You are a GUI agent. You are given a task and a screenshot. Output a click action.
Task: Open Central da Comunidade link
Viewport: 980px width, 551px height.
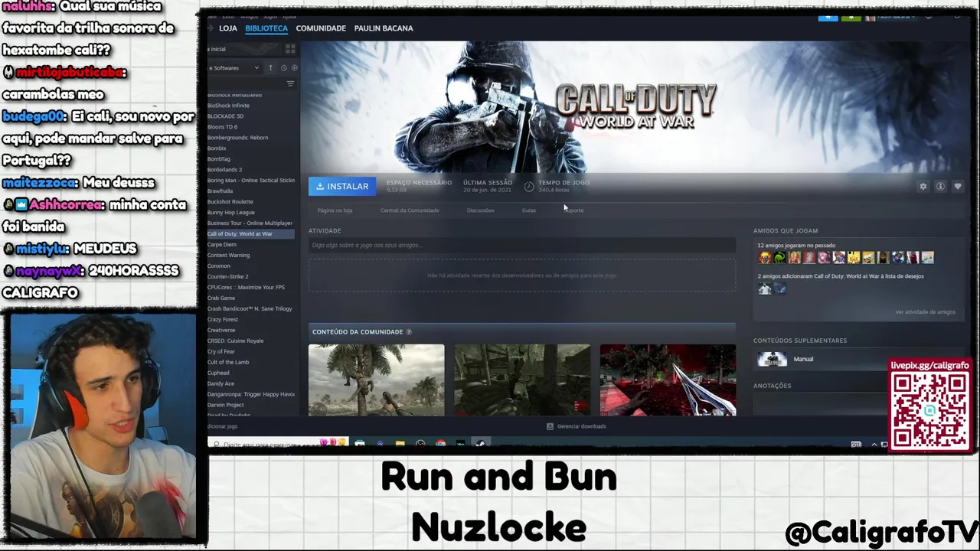pos(410,210)
